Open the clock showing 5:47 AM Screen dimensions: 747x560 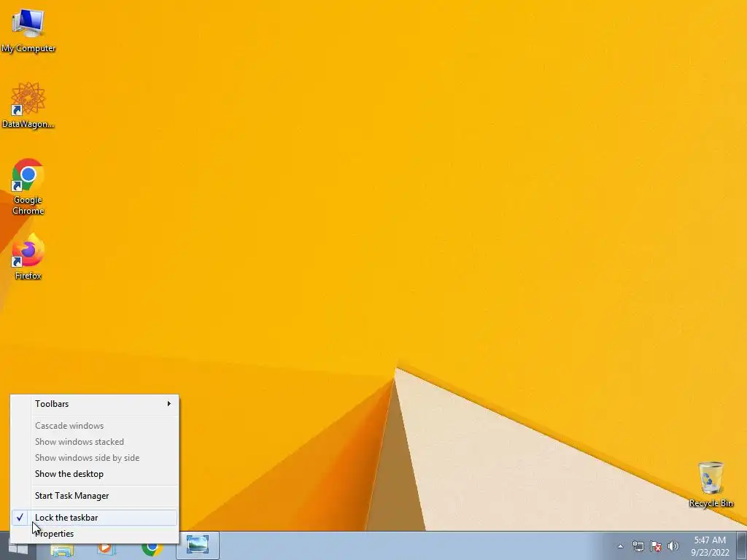point(710,546)
